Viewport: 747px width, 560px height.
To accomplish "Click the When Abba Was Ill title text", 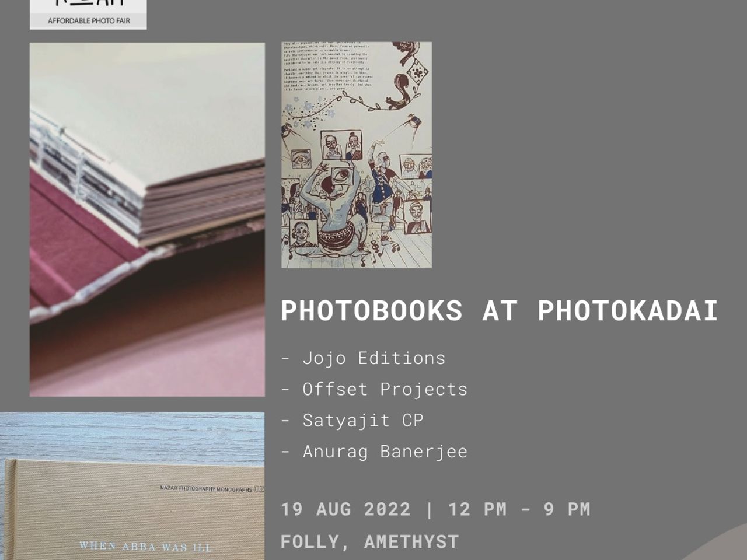I will pyautogui.click(x=145, y=547).
